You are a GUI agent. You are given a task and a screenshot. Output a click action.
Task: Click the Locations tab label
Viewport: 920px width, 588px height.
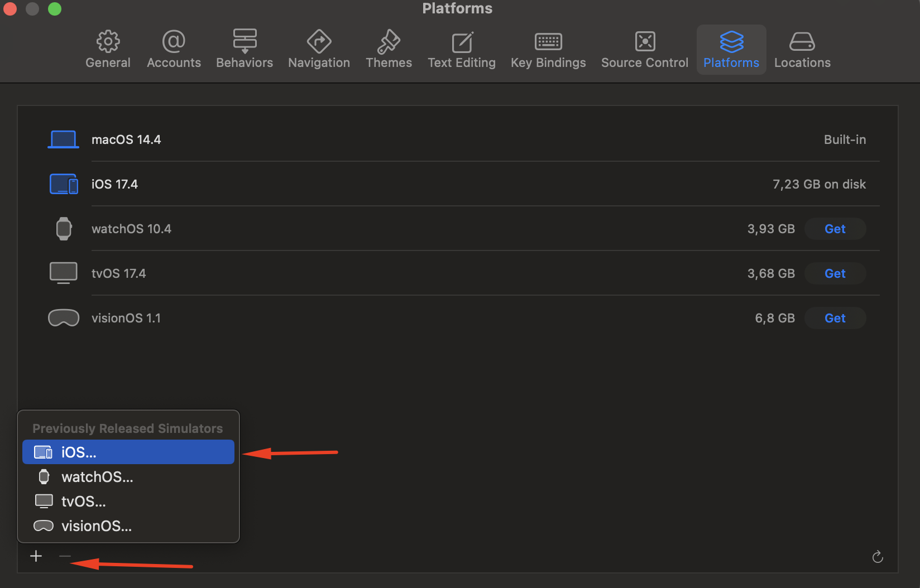(802, 62)
